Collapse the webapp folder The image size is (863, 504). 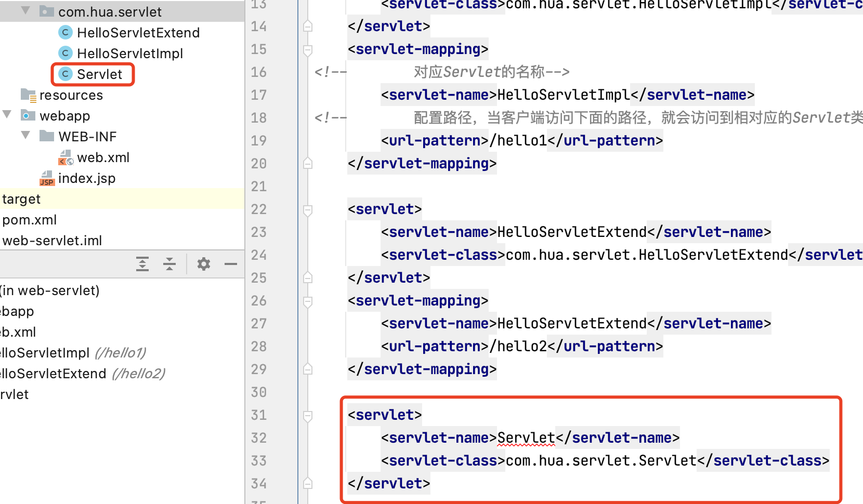(x=6, y=115)
